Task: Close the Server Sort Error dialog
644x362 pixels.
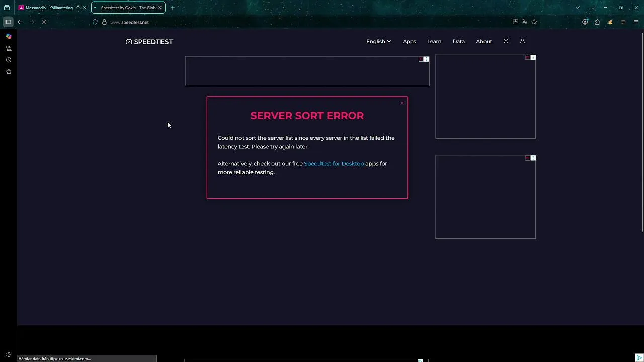Action: 402,103
